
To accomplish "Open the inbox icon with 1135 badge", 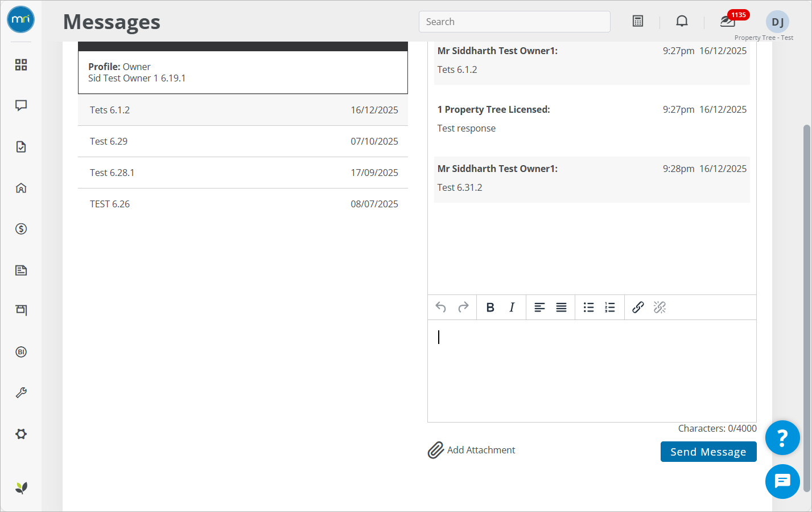I will 728,21.
